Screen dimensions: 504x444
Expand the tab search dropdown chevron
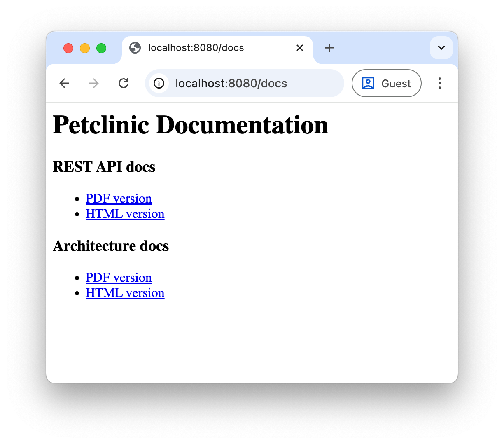pos(441,48)
